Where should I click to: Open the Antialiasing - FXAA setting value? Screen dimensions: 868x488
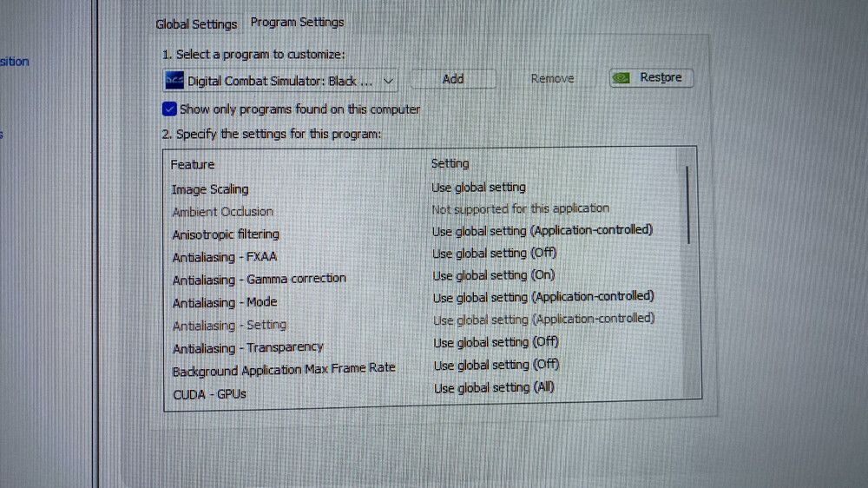[x=494, y=254]
